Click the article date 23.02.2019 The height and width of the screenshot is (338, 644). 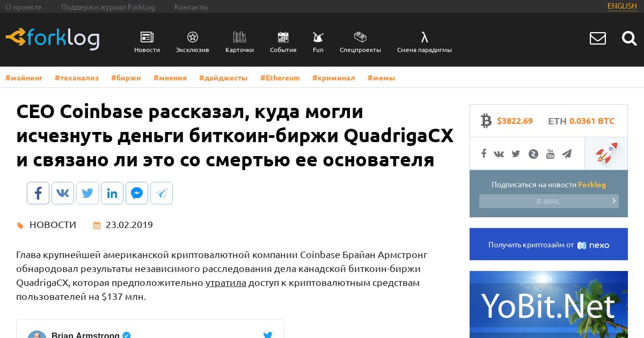[129, 225]
